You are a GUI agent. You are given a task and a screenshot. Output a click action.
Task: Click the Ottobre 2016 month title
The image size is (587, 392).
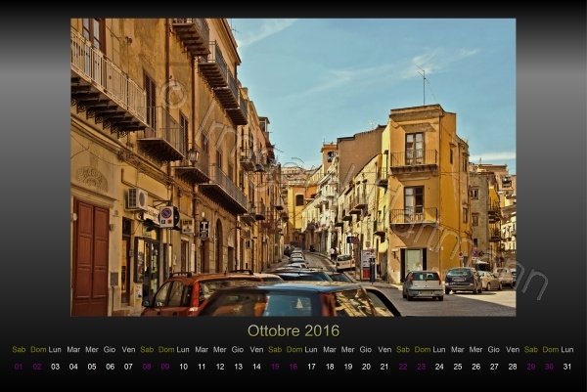[293, 330]
